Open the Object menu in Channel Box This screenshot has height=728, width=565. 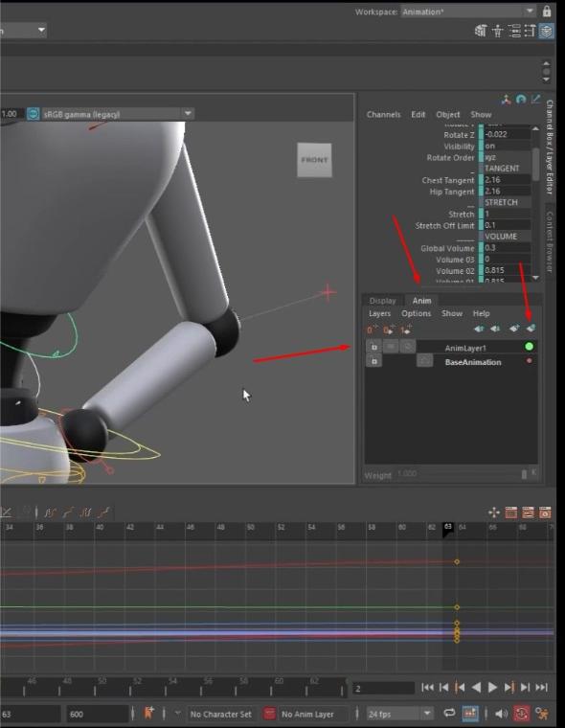pos(447,114)
